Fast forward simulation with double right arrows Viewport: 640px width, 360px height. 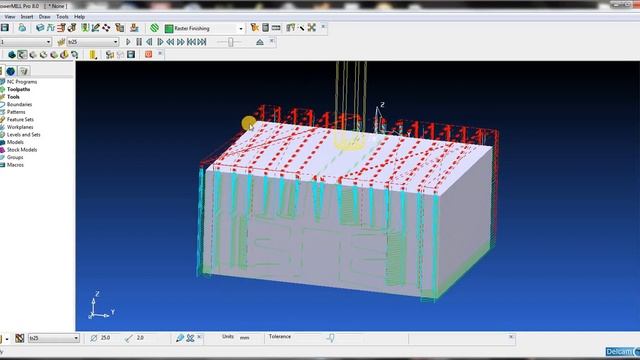pyautogui.click(x=181, y=42)
